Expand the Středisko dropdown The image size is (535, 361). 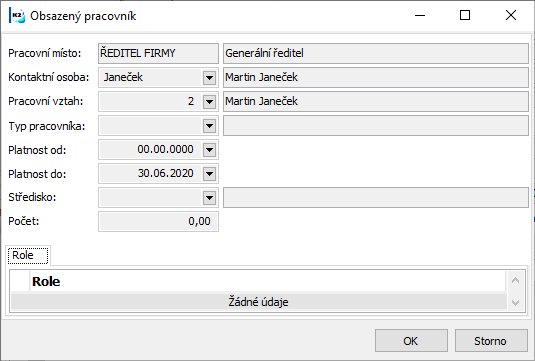(209, 198)
